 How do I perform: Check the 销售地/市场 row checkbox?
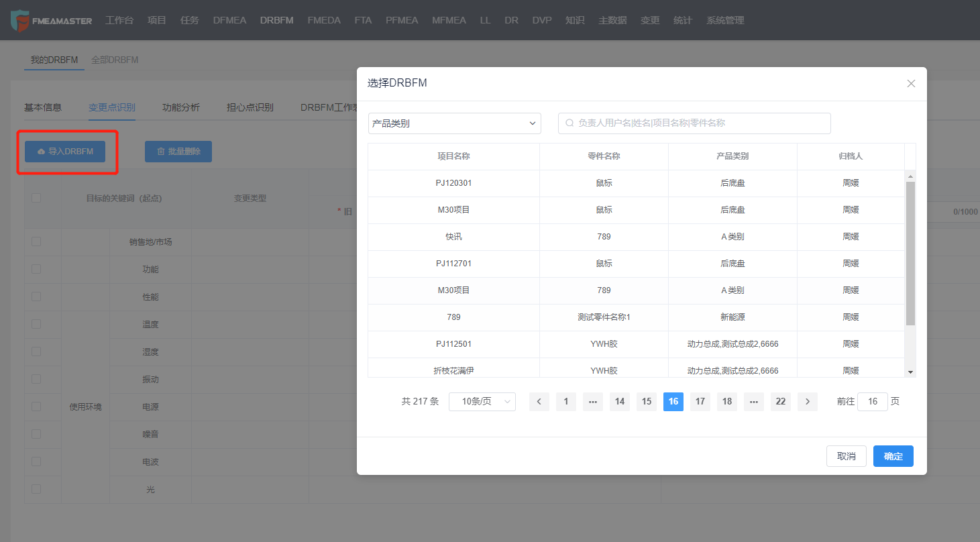point(36,241)
